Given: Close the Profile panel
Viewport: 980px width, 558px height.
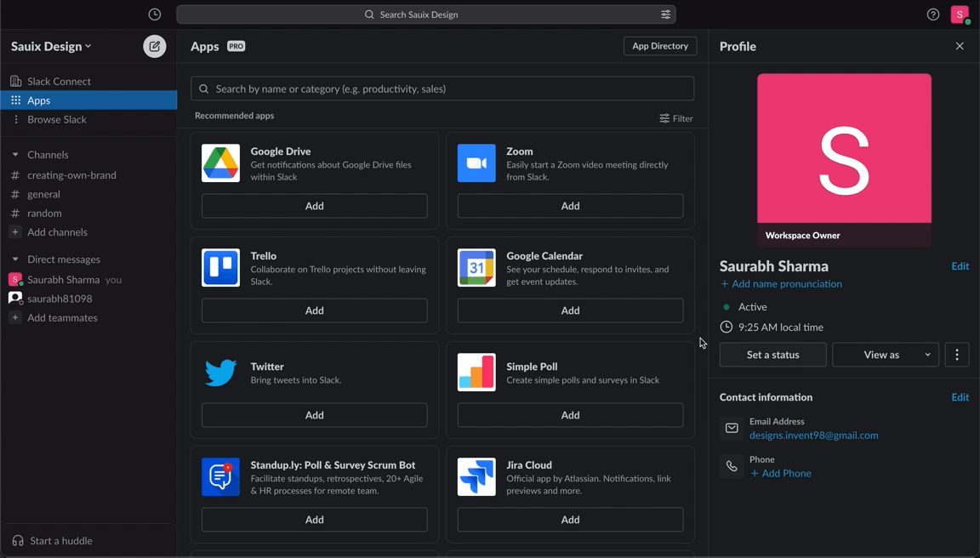Looking at the screenshot, I should pyautogui.click(x=960, y=46).
